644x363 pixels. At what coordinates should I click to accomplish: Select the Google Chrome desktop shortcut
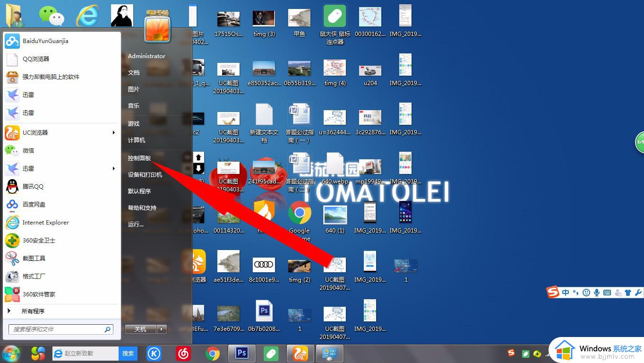(300, 221)
